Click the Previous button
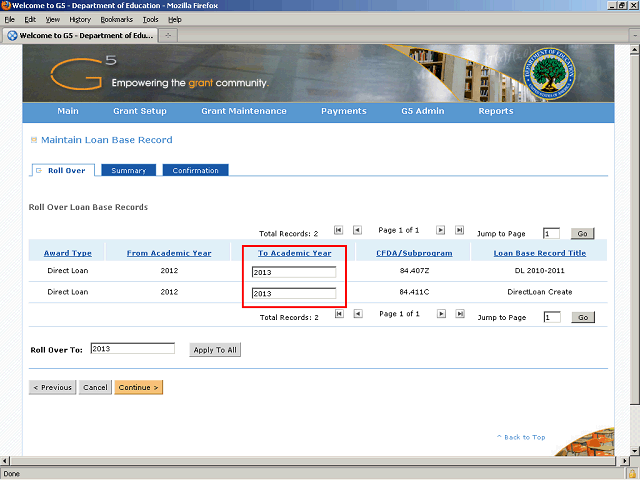The height and width of the screenshot is (480, 640). 52,387
